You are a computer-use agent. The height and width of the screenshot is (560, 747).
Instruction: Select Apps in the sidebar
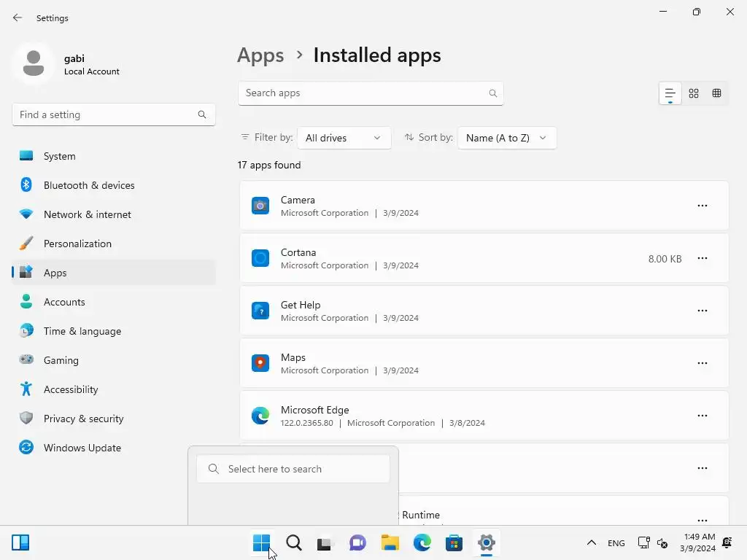113,273
